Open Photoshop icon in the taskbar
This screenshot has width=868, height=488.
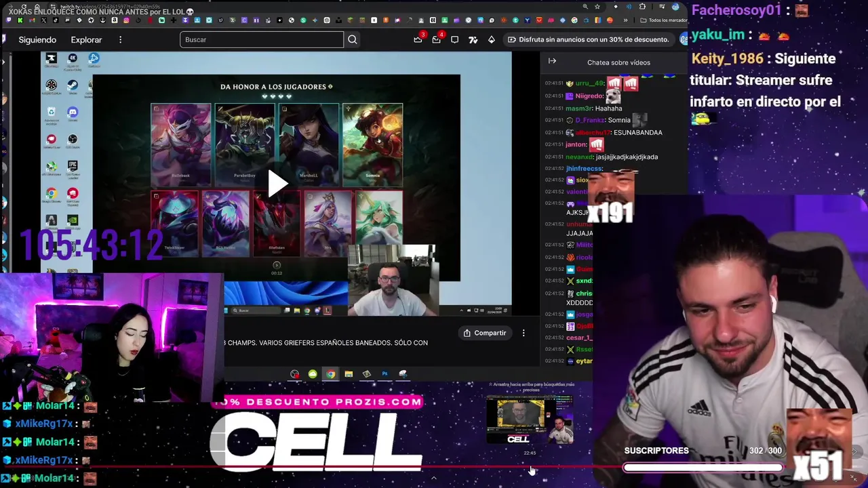384,374
